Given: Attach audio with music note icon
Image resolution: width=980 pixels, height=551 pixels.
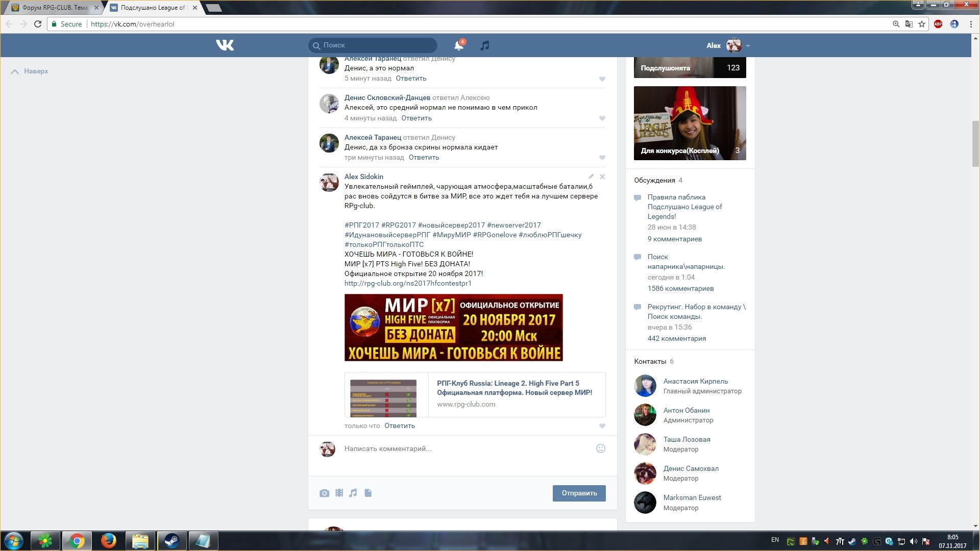Looking at the screenshot, I should pyautogui.click(x=353, y=493).
